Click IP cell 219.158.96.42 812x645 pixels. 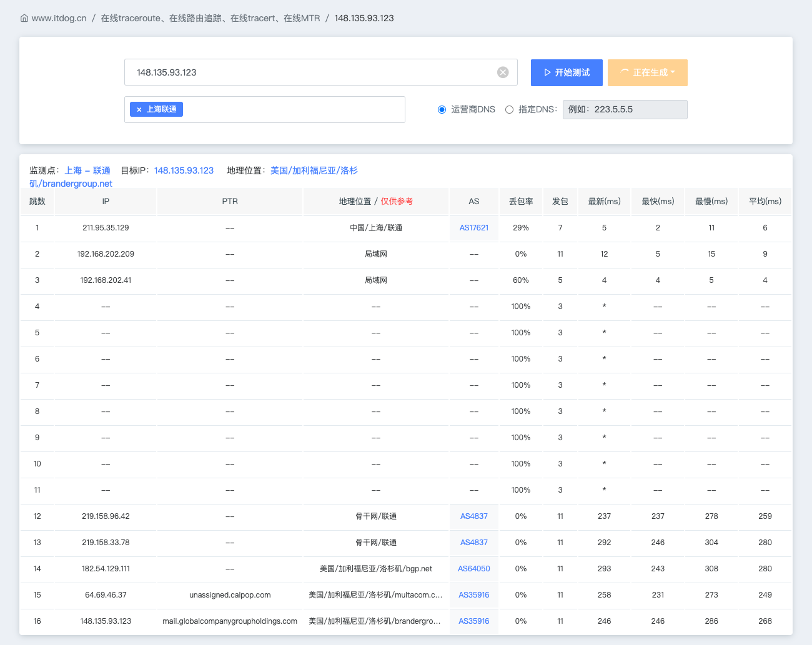click(x=106, y=516)
